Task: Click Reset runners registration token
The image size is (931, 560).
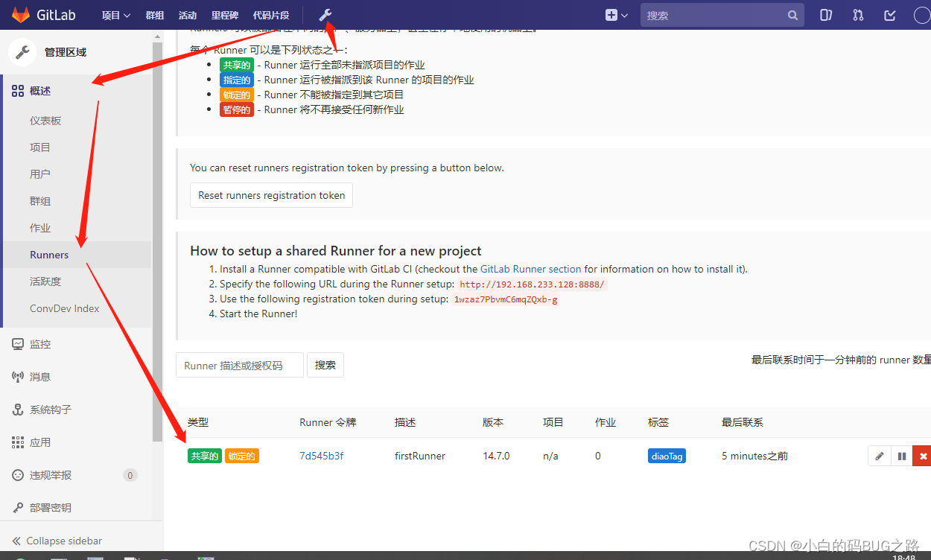Action: (x=271, y=194)
